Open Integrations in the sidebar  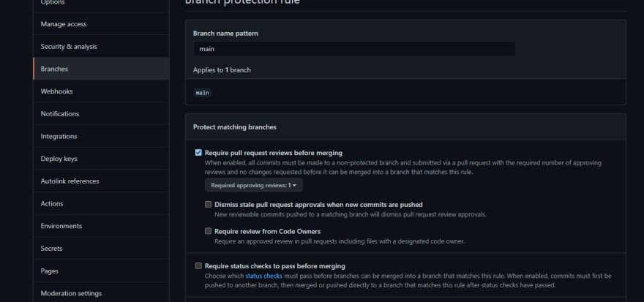click(x=101, y=136)
